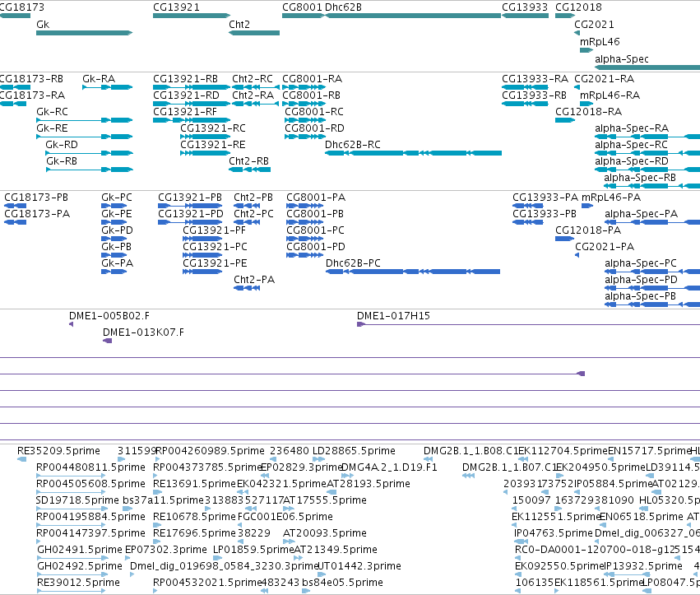
Task: Open EST RE39012.5prime
Action: point(78,583)
